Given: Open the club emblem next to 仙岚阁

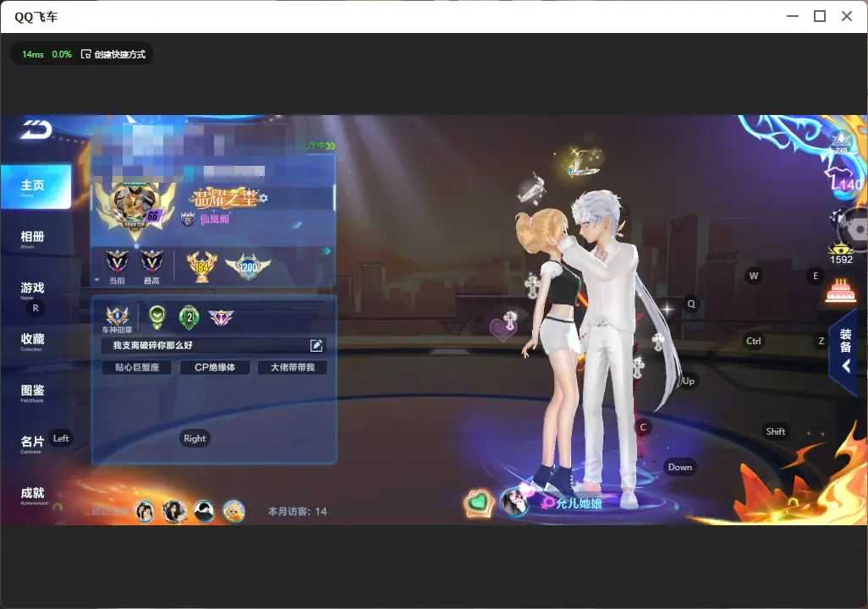Looking at the screenshot, I should click(188, 219).
